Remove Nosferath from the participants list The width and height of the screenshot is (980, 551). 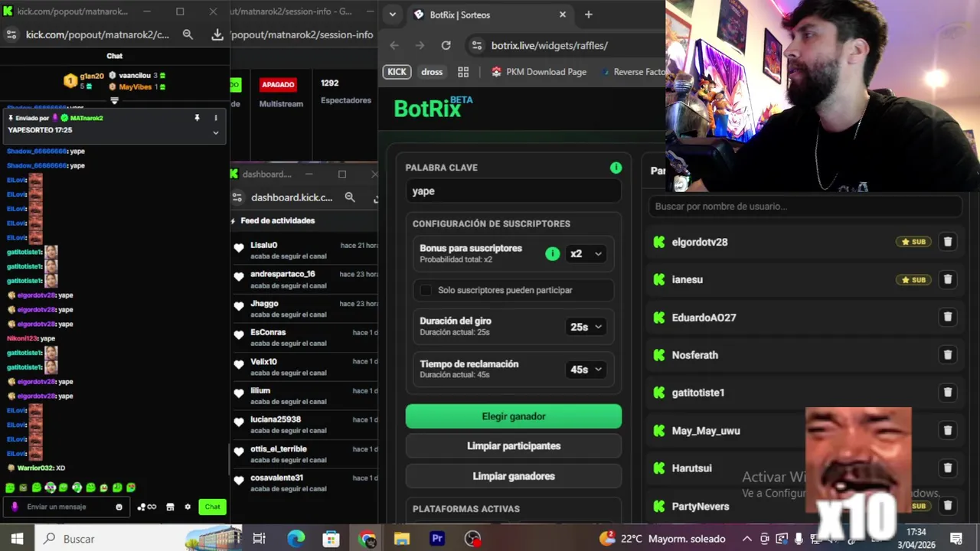[x=947, y=355]
